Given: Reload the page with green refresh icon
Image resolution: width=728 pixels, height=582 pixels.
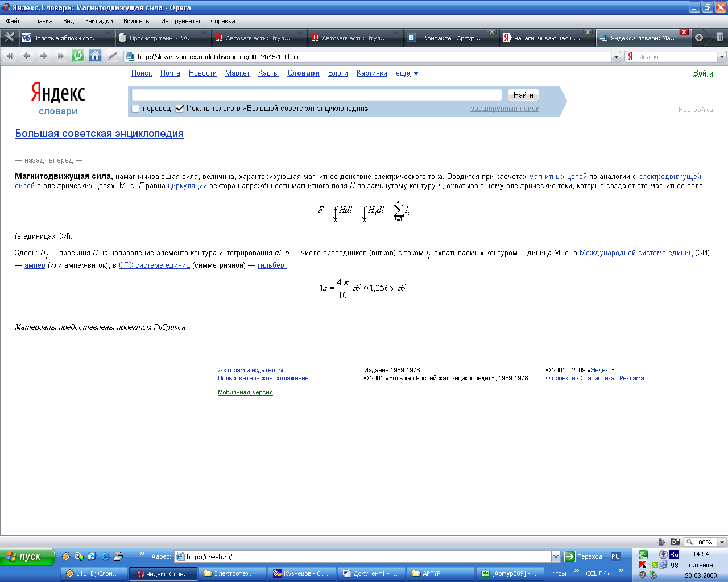Looking at the screenshot, I should coord(78,56).
